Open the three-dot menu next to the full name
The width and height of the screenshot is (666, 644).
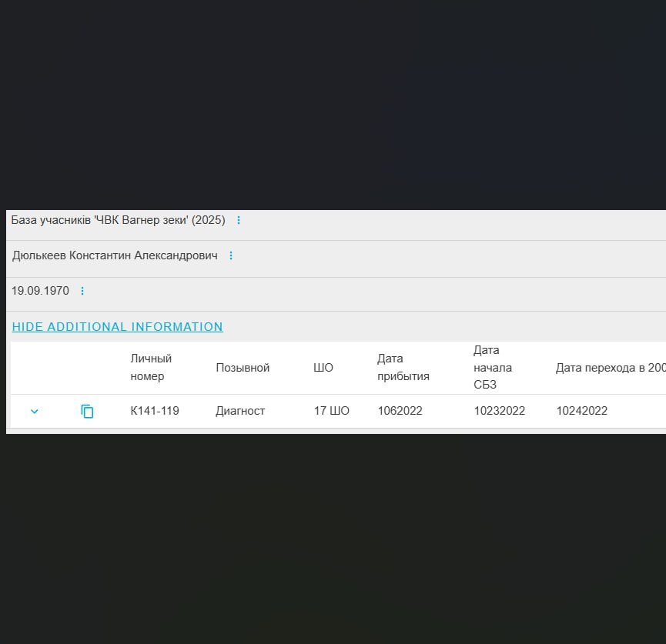[231, 255]
